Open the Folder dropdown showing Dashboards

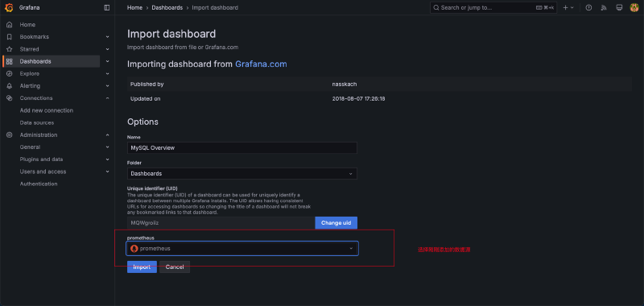[242, 174]
